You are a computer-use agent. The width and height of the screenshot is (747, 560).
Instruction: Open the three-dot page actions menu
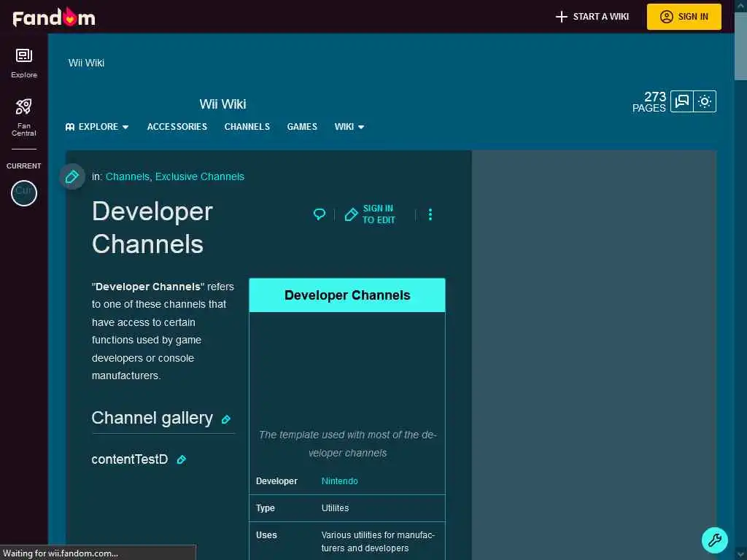coord(430,214)
